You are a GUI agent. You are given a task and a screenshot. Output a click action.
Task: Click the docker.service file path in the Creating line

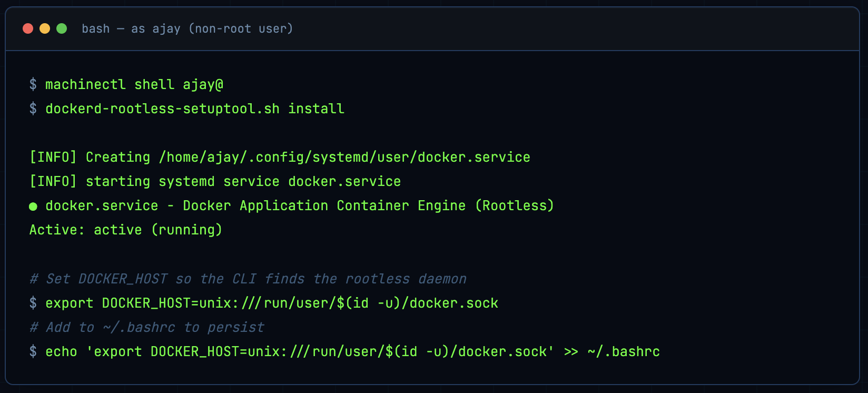coord(344,157)
